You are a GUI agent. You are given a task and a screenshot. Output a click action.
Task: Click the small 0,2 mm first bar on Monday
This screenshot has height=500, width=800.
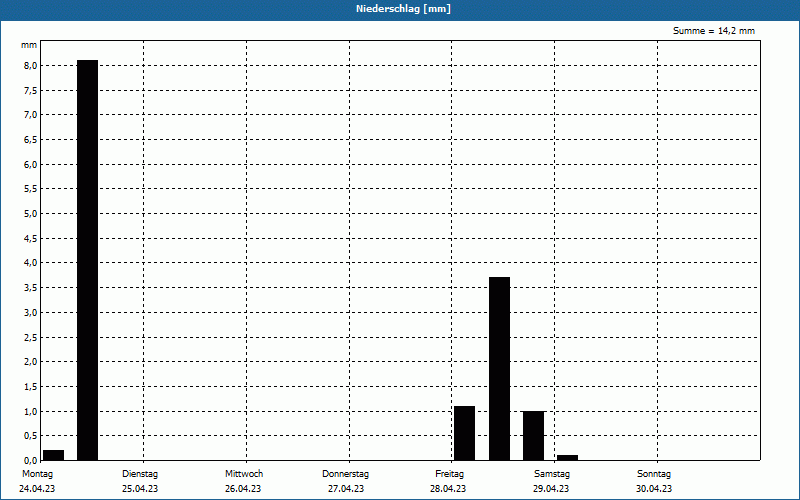(x=54, y=455)
